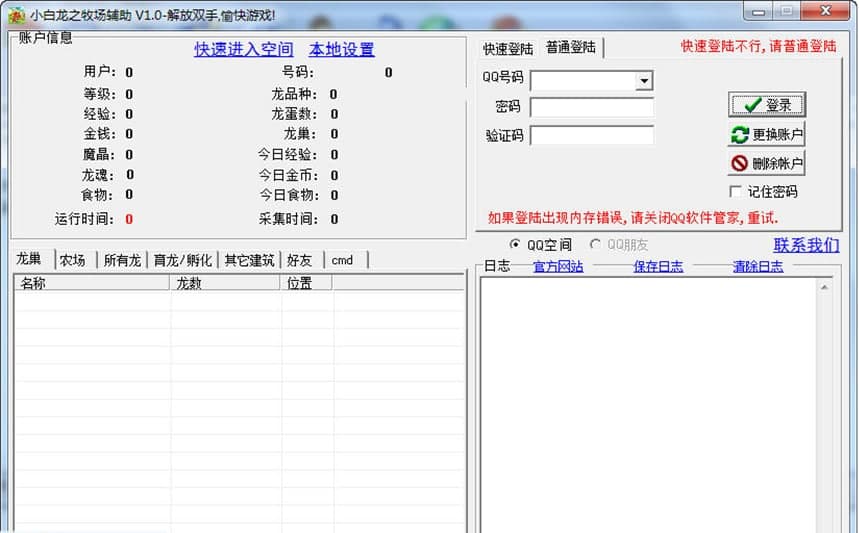Open the 所有龙 tab

pyautogui.click(x=122, y=260)
